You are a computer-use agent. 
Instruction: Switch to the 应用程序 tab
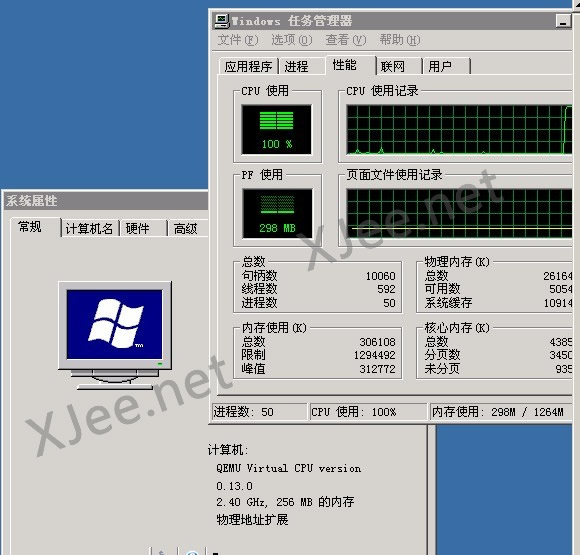pyautogui.click(x=249, y=66)
